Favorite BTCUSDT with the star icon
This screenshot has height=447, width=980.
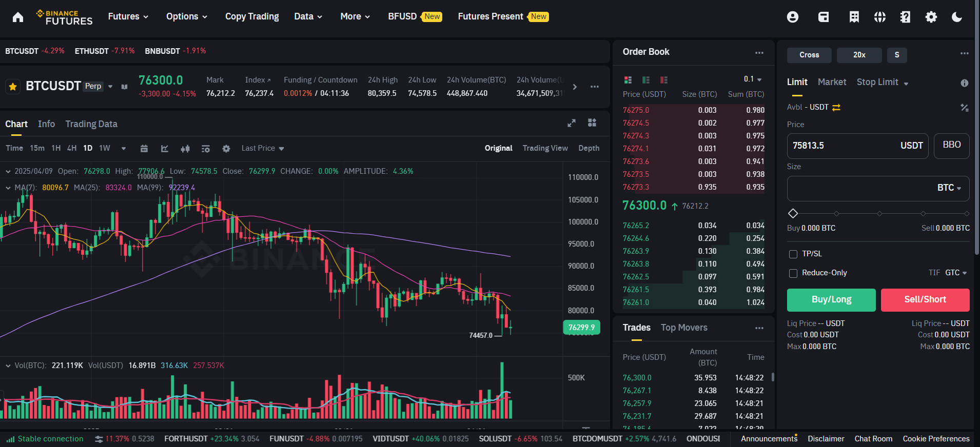(13, 87)
